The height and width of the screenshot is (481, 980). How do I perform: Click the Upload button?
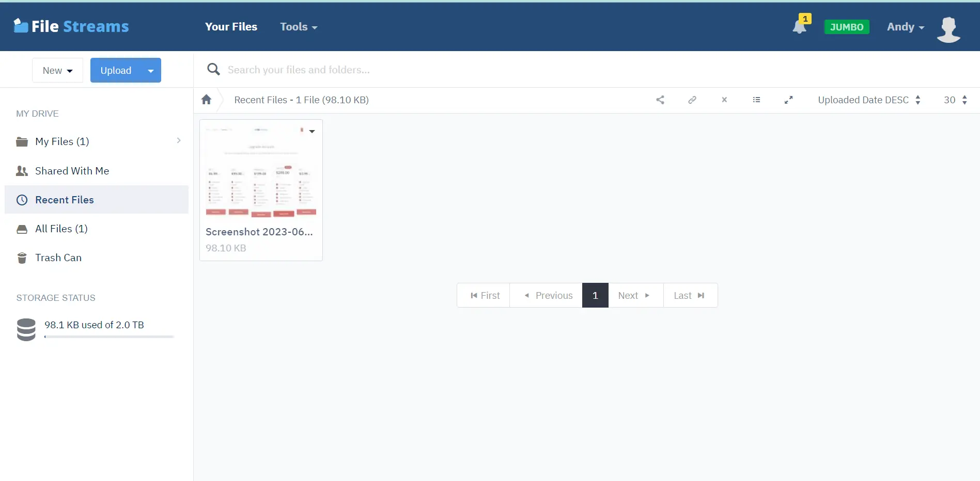(116, 70)
